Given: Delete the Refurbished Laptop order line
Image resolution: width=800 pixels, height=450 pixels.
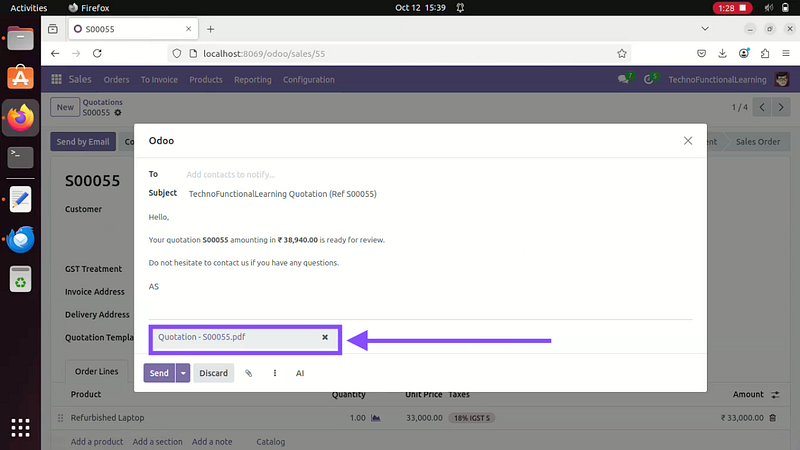Looking at the screenshot, I should pos(772,417).
